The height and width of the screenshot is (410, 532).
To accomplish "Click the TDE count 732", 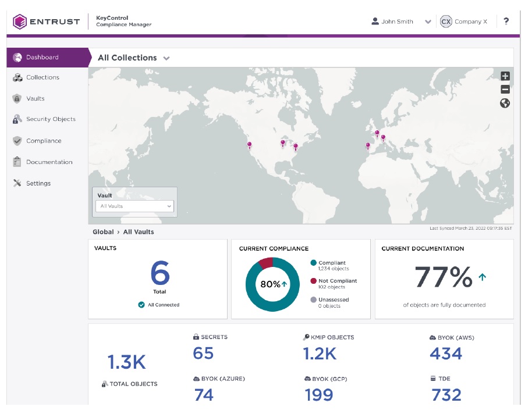I will (446, 395).
